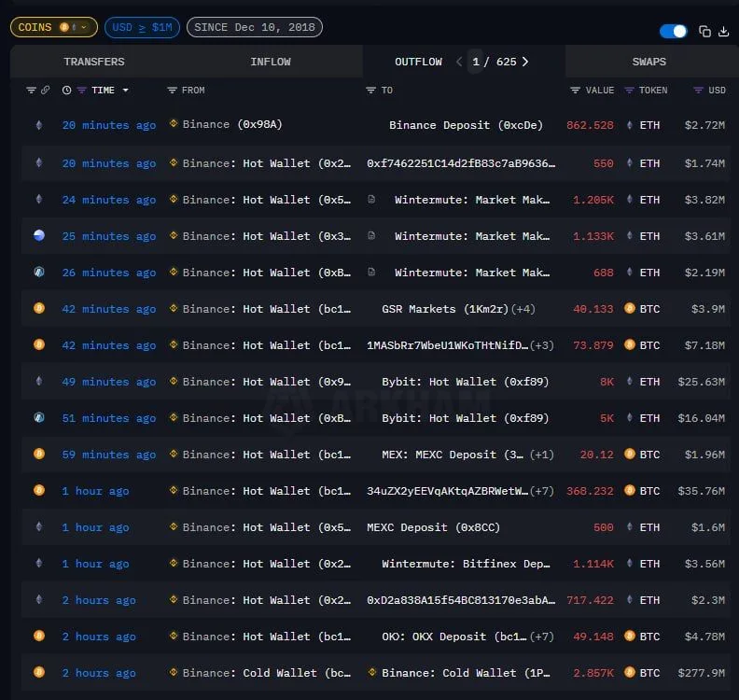Click the VALUE column filter icon
Image resolution: width=739 pixels, height=700 pixels.
[575, 91]
